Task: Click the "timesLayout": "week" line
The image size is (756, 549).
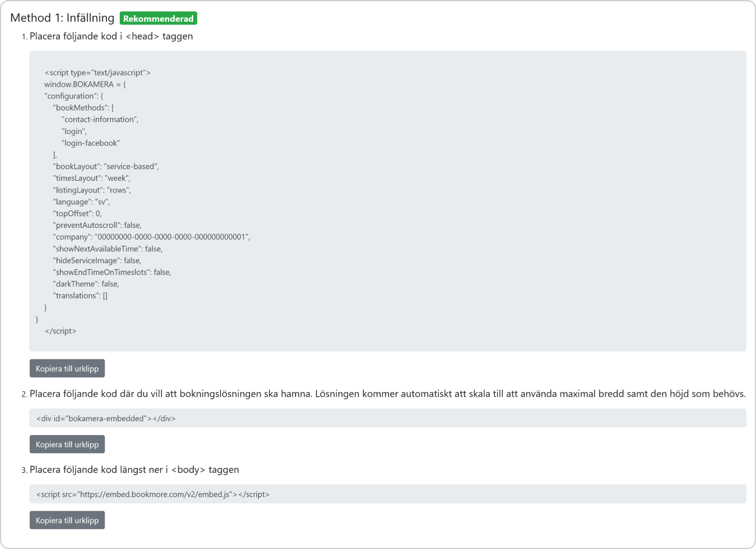Action: (x=92, y=178)
